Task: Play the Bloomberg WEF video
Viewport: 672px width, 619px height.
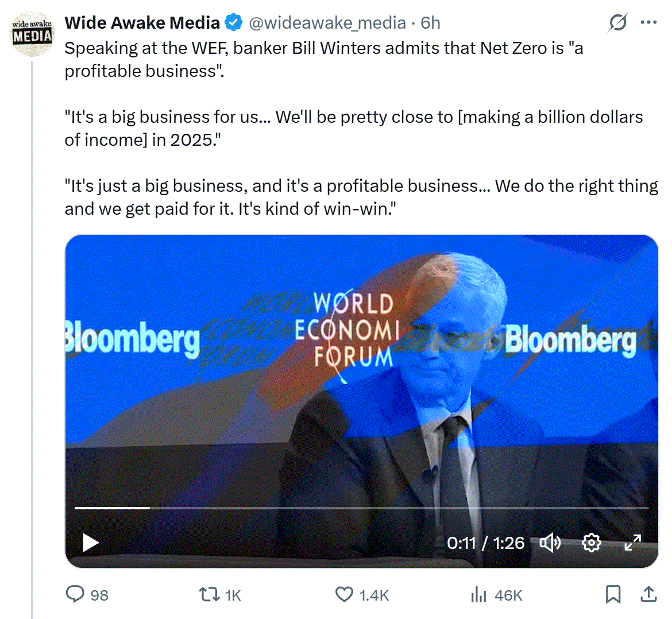Action: (x=91, y=543)
